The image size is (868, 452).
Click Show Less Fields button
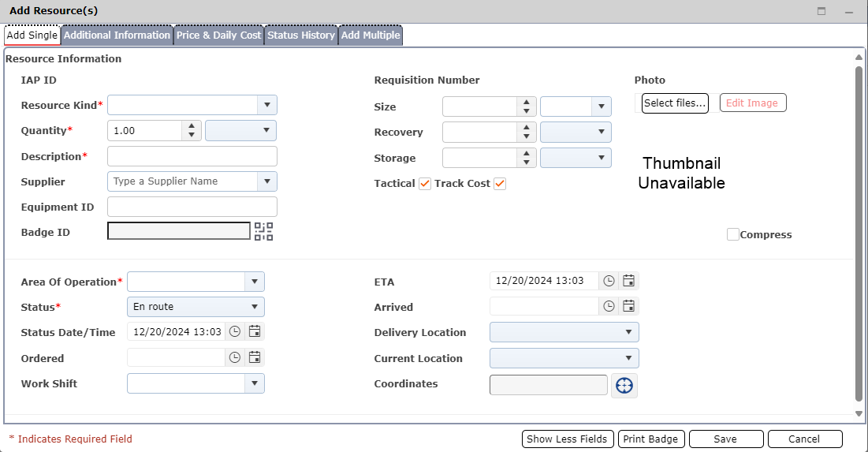coord(568,439)
